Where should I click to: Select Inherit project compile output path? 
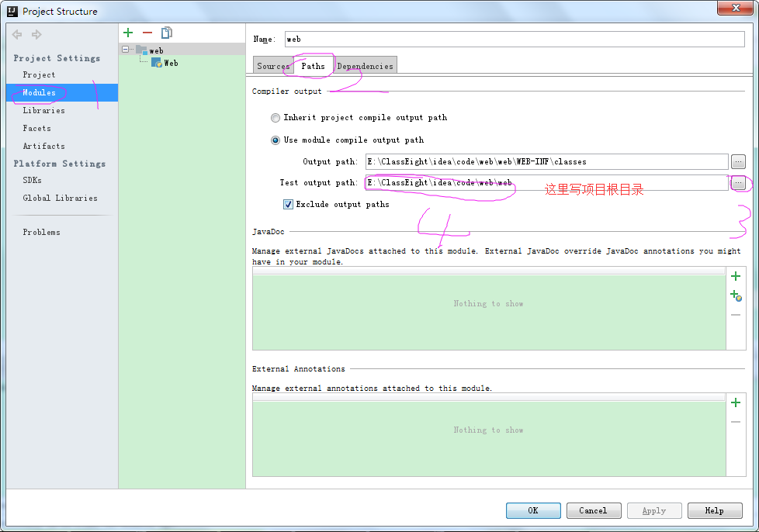point(276,118)
